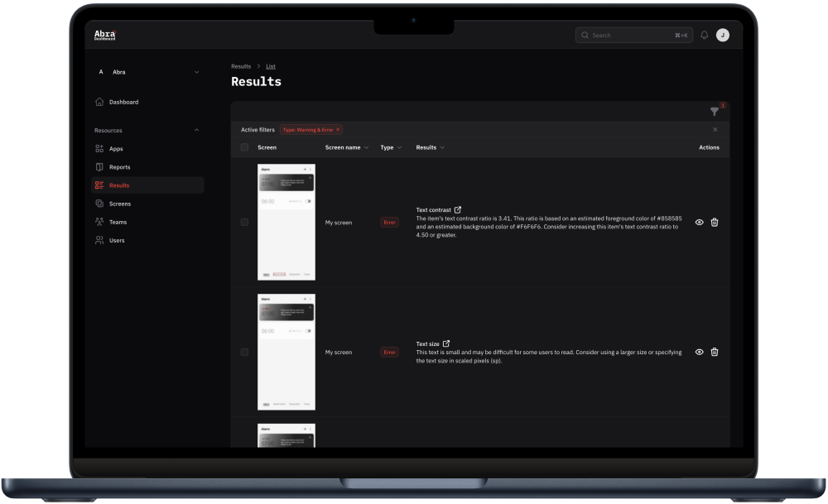The height and width of the screenshot is (504, 828).
Task: Select the Text contrast row checkbox
Action: pyautogui.click(x=244, y=222)
